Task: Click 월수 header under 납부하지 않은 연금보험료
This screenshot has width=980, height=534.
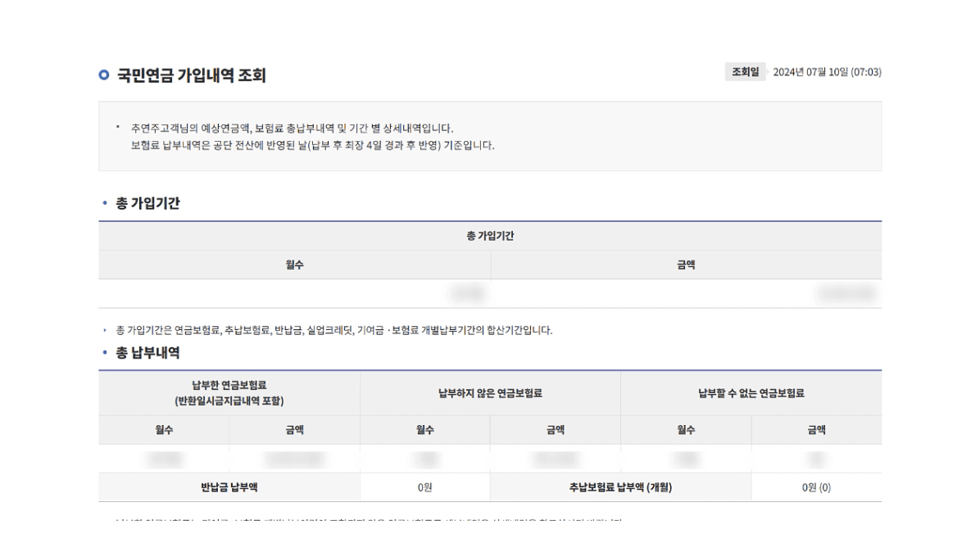Action: (424, 430)
